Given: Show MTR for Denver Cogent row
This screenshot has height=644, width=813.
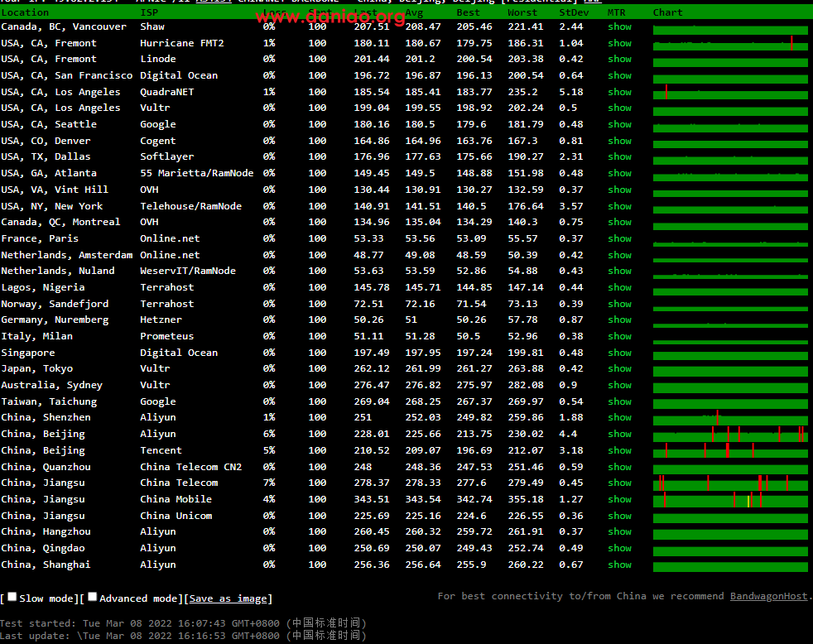Looking at the screenshot, I should tap(619, 141).
